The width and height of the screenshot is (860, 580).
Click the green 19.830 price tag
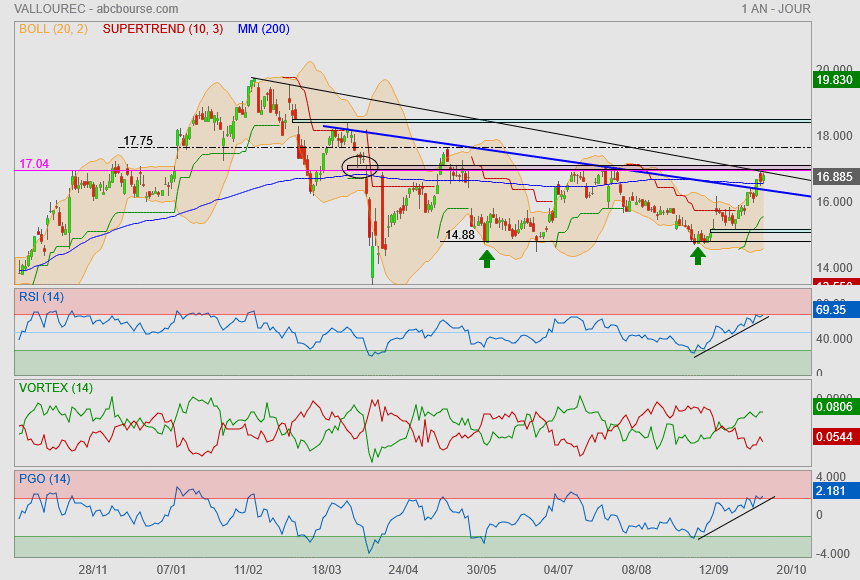point(834,80)
